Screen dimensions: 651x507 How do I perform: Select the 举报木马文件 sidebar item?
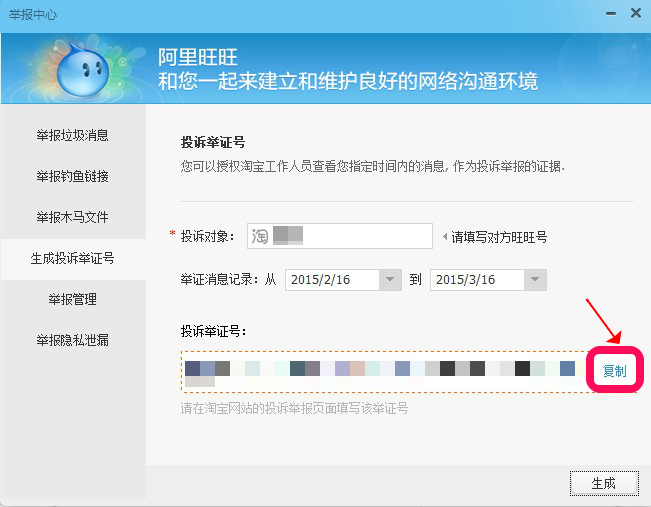(x=72, y=217)
